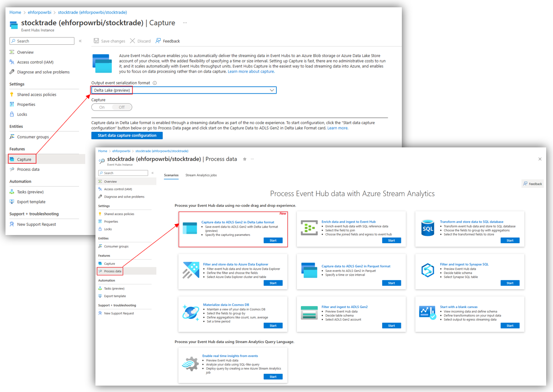The width and height of the screenshot is (553, 392).
Task: Open Output event serialization format dropdown
Action: [184, 90]
